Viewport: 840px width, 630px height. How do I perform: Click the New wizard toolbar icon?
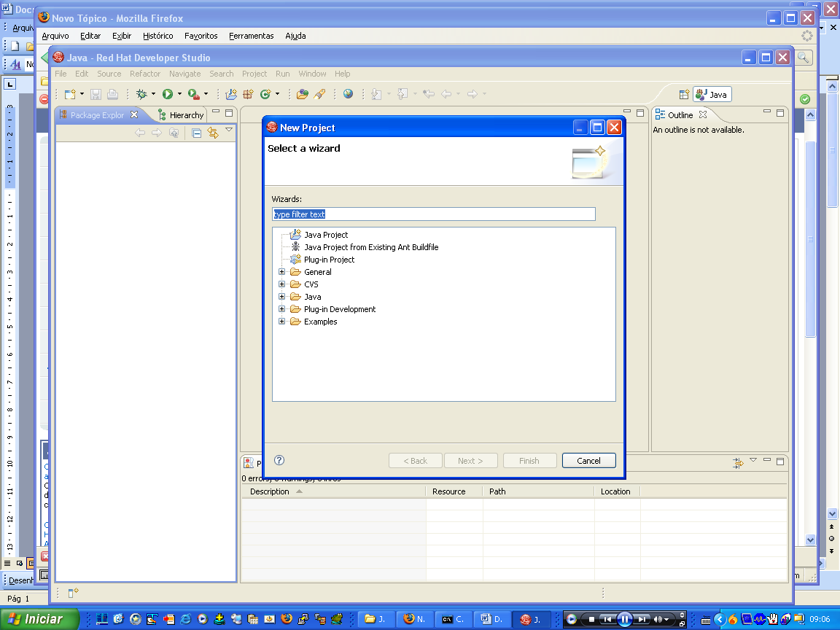click(x=70, y=94)
